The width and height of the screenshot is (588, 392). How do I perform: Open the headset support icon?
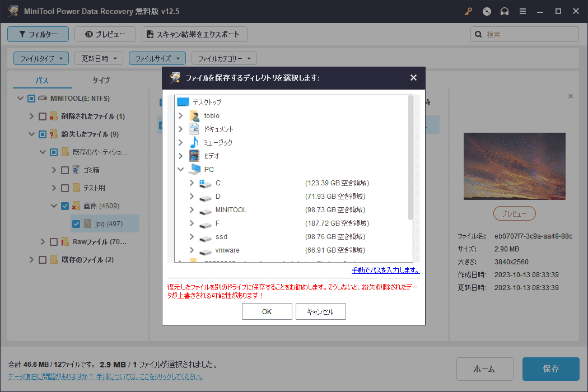pos(505,11)
